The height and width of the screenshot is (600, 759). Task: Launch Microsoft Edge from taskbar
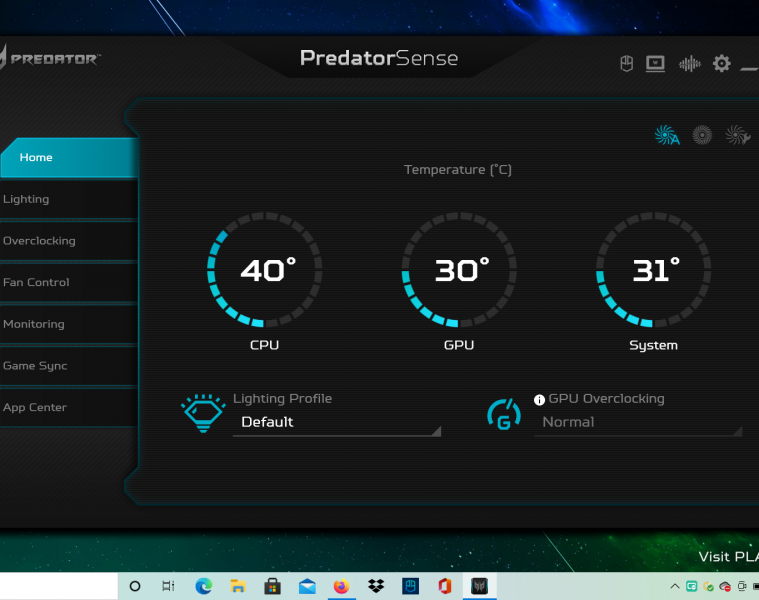[x=203, y=586]
